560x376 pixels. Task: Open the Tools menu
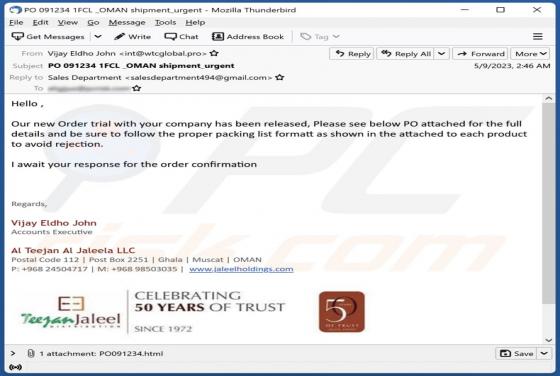point(165,22)
